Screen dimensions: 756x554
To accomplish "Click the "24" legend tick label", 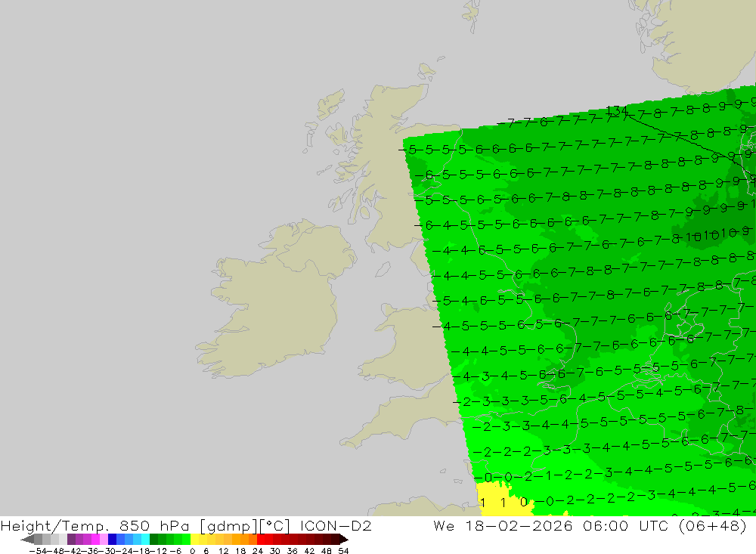I will (x=258, y=551).
